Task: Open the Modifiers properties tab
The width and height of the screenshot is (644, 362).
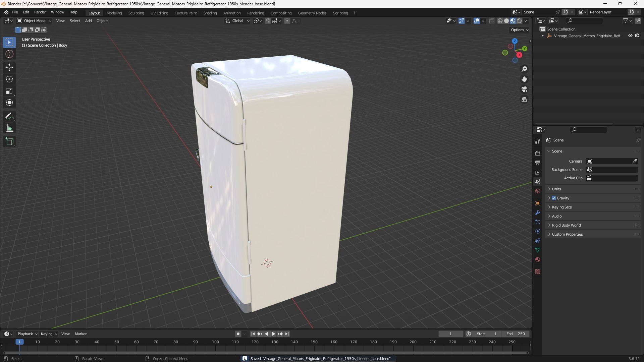Action: (538, 213)
